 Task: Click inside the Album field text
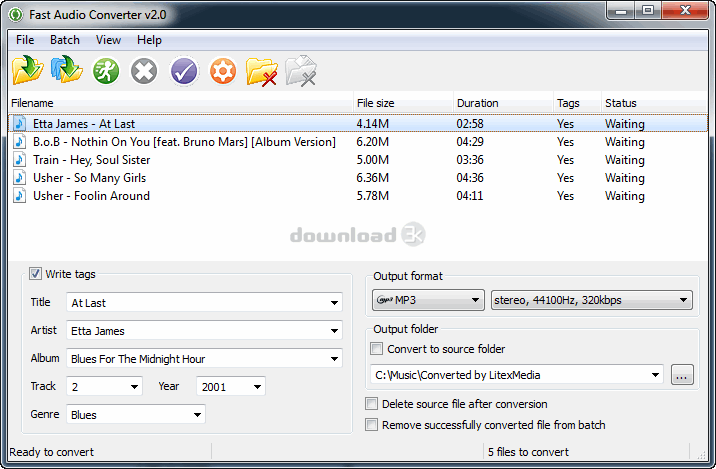pyautogui.click(x=138, y=359)
